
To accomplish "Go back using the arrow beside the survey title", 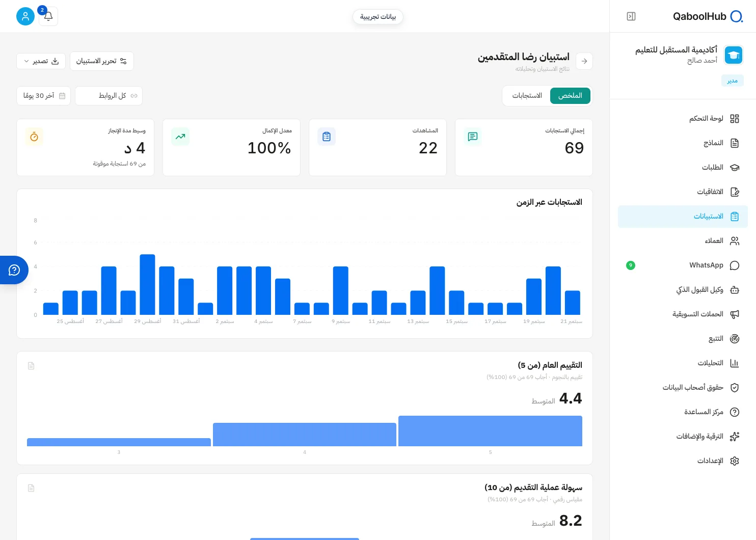I will 584,61.
